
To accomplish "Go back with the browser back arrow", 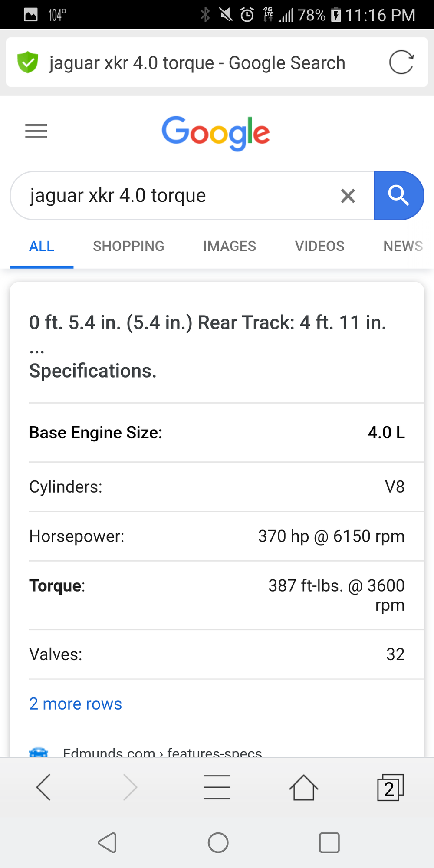I will tap(43, 787).
